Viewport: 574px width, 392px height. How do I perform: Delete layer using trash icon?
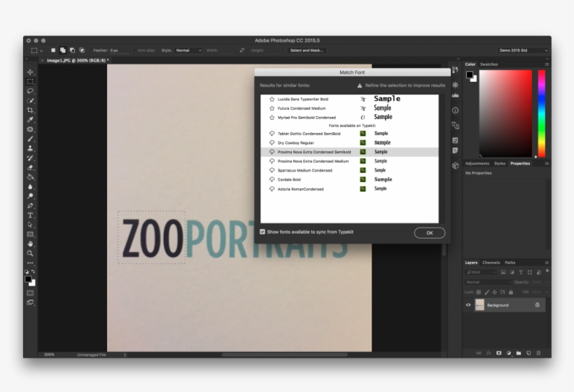tap(538, 353)
